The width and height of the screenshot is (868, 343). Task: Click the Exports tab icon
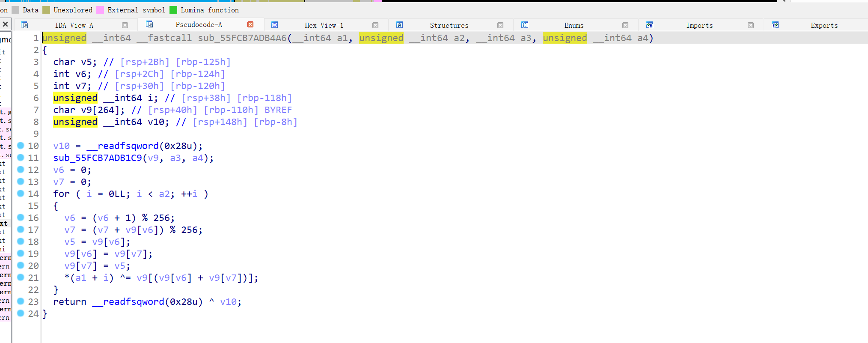[775, 25]
